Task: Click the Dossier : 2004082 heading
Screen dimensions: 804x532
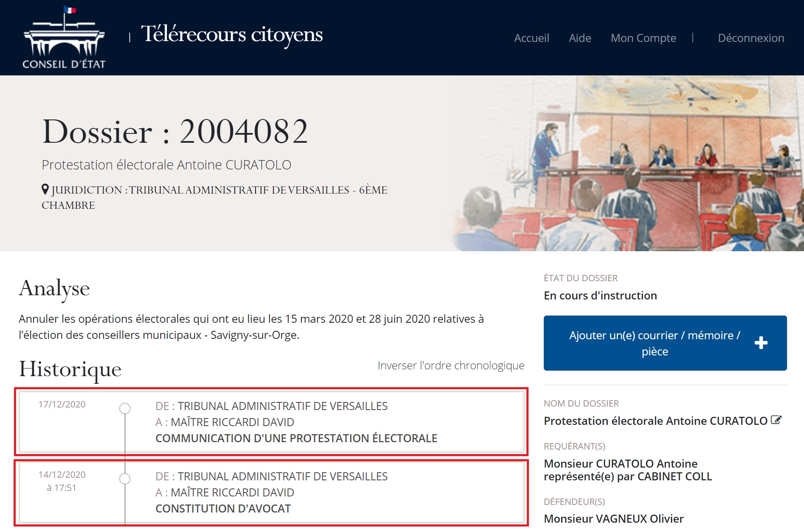Action: [x=175, y=132]
